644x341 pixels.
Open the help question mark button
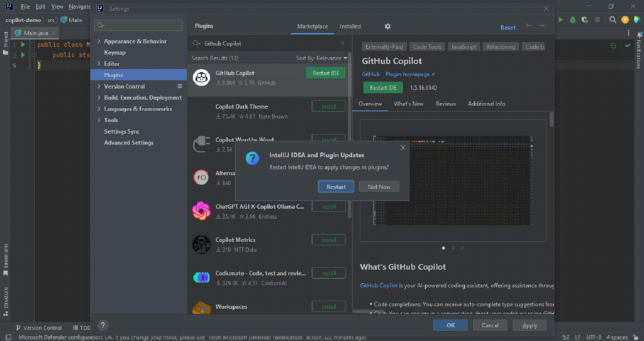[x=103, y=325]
